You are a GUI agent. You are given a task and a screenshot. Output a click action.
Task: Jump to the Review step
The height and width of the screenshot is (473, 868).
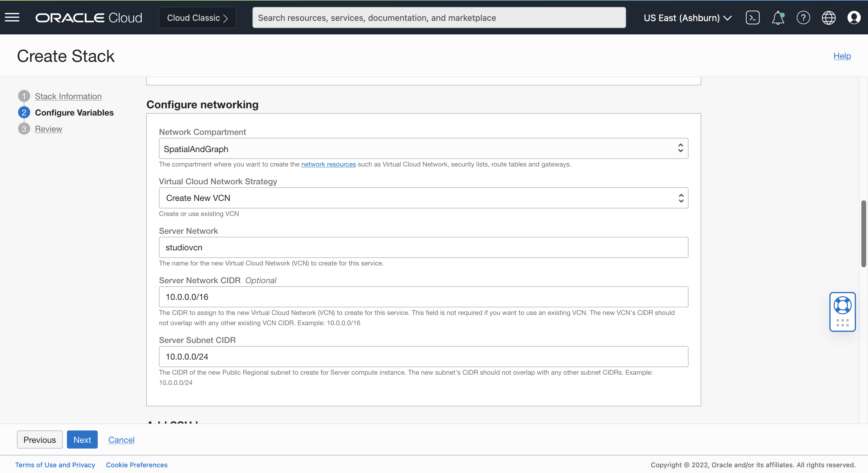tap(49, 129)
